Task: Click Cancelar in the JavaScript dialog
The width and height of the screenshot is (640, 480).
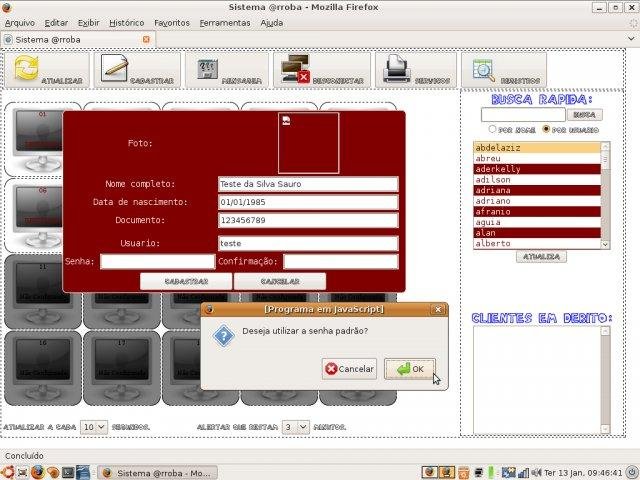Action: pos(349,369)
